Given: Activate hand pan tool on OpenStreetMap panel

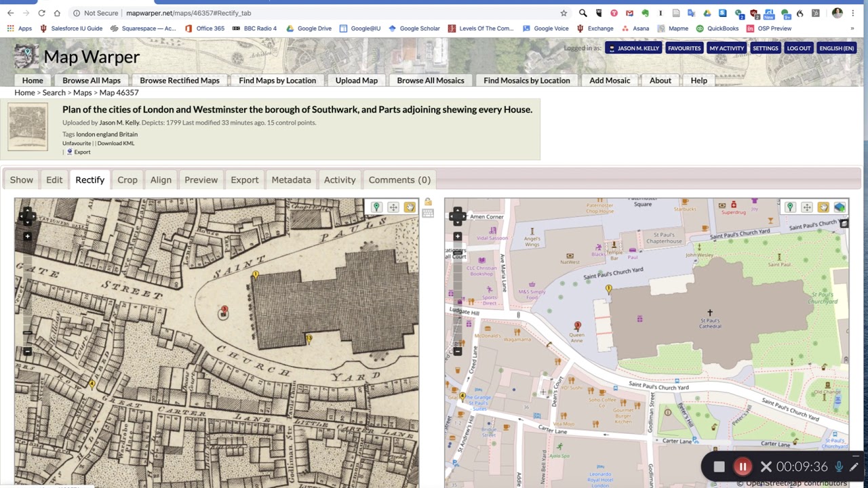Looking at the screenshot, I should tap(823, 207).
